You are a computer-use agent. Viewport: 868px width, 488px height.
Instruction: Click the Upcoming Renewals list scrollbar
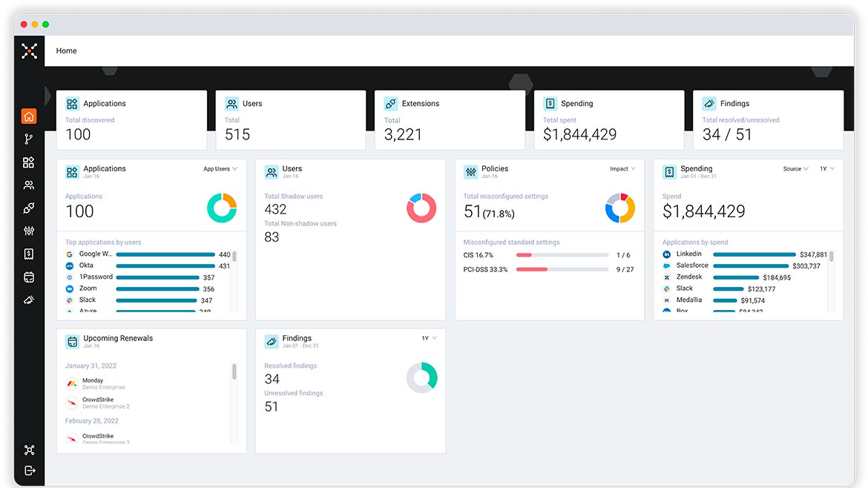point(234,372)
